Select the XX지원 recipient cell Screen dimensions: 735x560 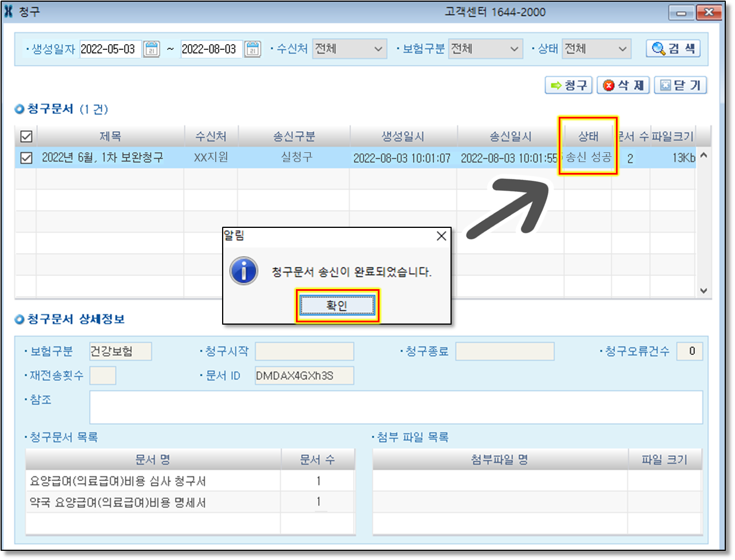210,157
